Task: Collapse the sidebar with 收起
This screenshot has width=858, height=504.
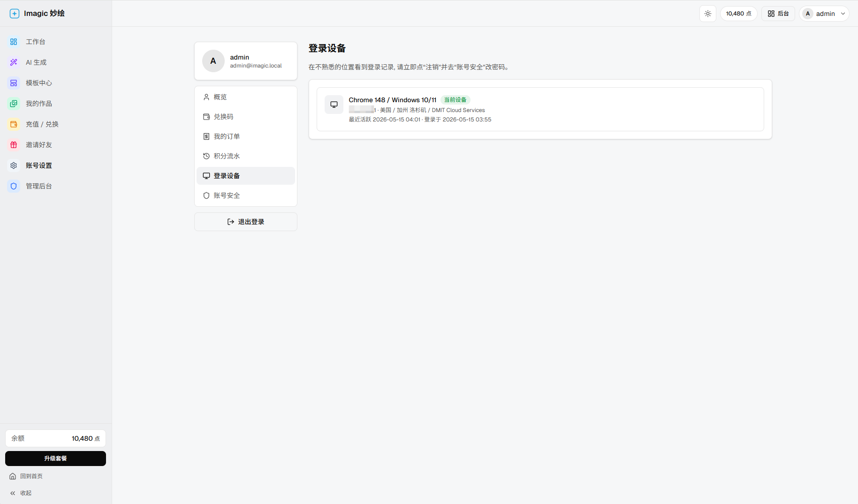Action: tap(21, 493)
